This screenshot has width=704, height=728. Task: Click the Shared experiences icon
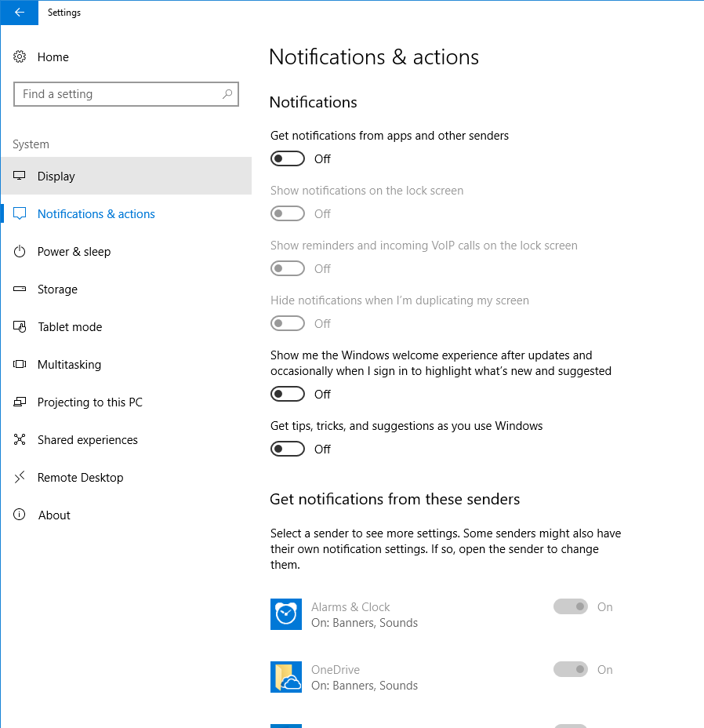click(x=20, y=440)
